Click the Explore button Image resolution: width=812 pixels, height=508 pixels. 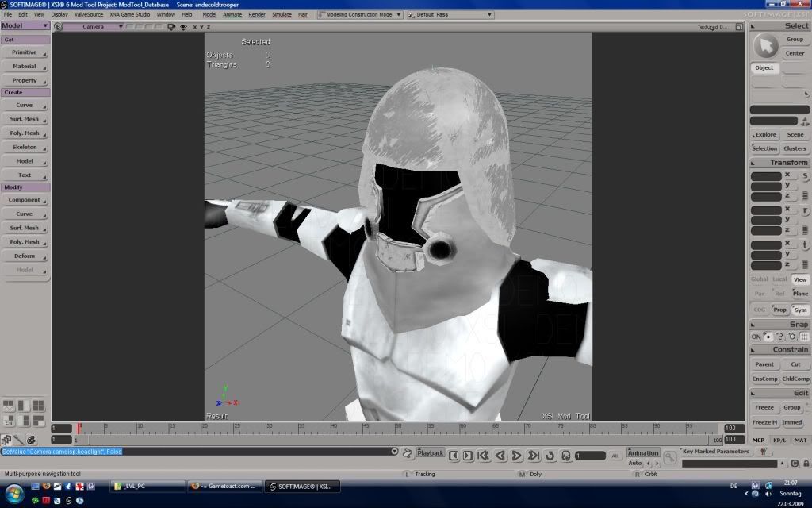765,134
